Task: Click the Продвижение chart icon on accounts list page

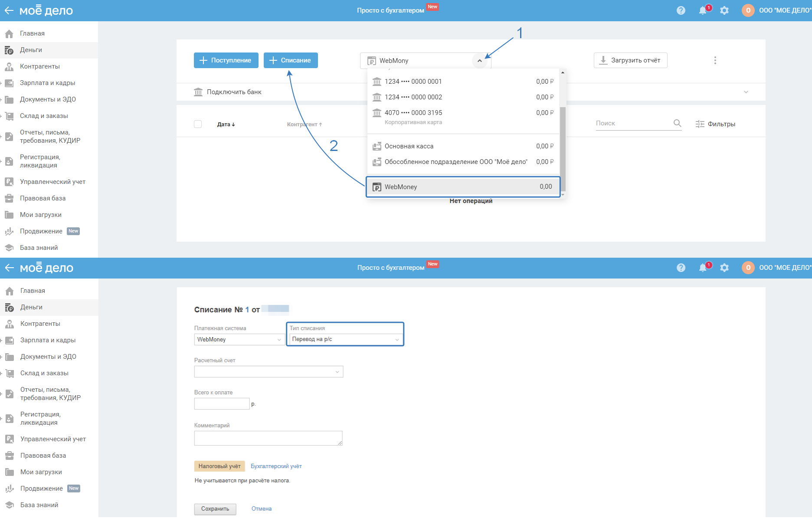Action: point(9,231)
